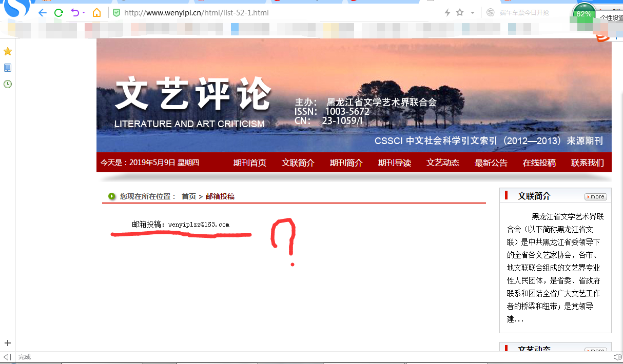This screenshot has height=364, width=623.
Task: Click the 首页 breadcrumb link
Action: (x=189, y=196)
